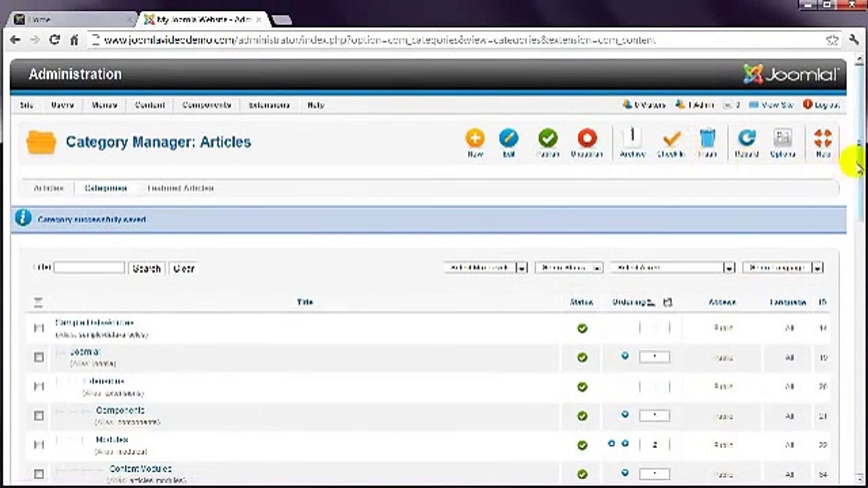The width and height of the screenshot is (868, 488).
Task: Click the bookmark star icon
Action: 832,40
